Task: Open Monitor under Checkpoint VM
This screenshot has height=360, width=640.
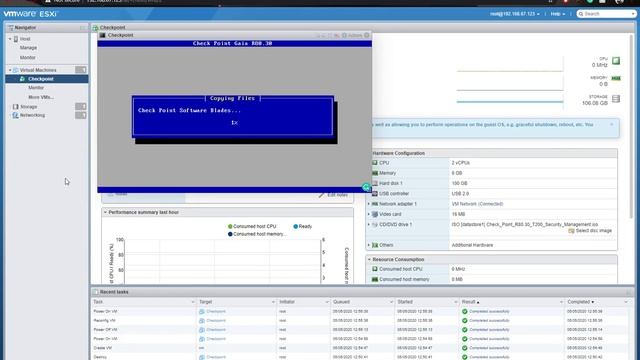Action: pos(36,88)
